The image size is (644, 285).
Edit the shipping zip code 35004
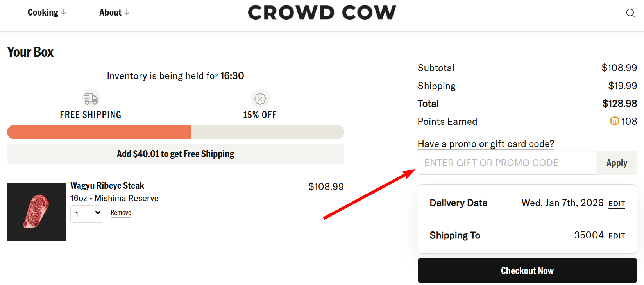click(x=617, y=236)
